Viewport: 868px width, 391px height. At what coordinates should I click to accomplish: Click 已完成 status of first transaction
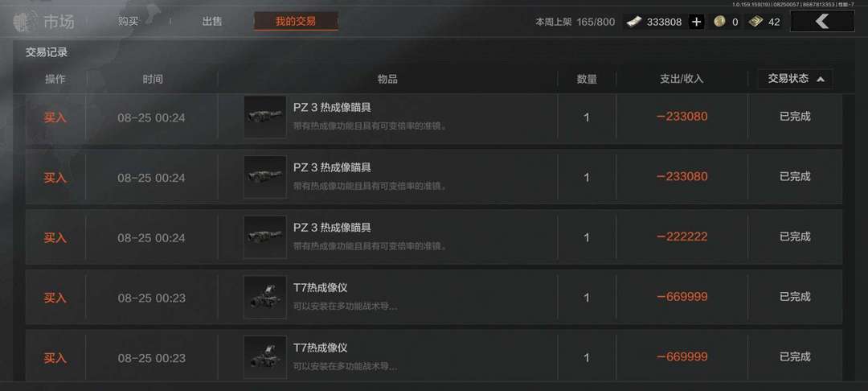pyautogui.click(x=795, y=117)
